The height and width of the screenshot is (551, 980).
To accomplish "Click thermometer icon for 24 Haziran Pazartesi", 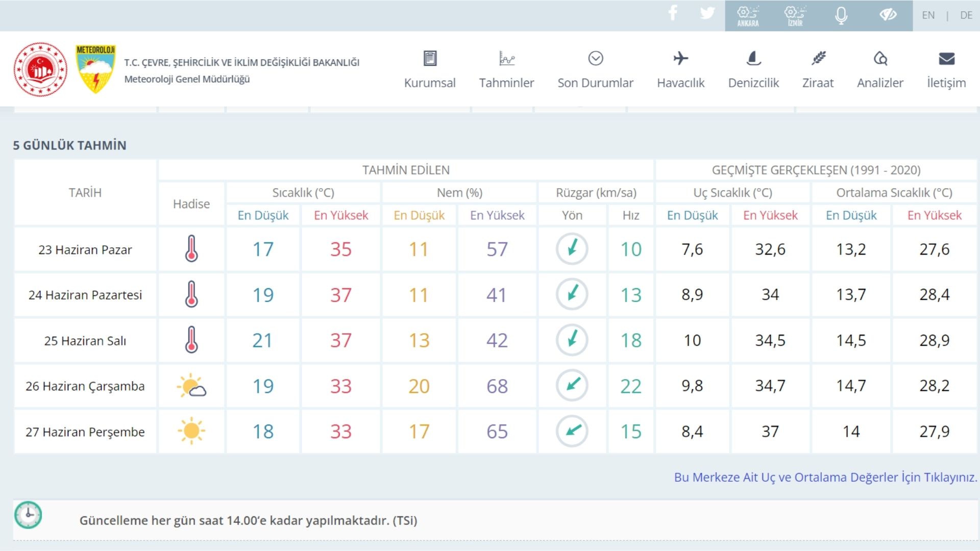I will 191,294.
